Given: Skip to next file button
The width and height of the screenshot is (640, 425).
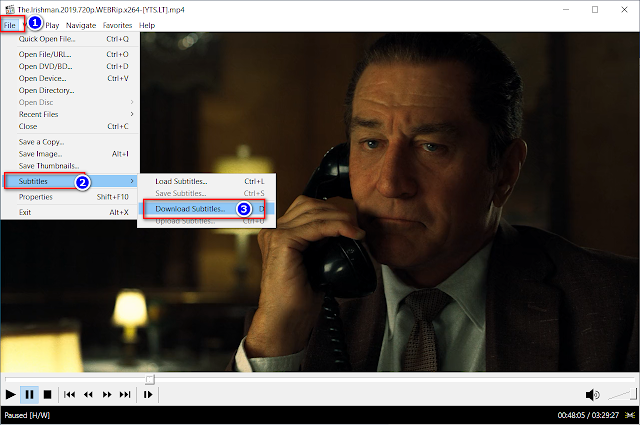Looking at the screenshot, I should 125,394.
